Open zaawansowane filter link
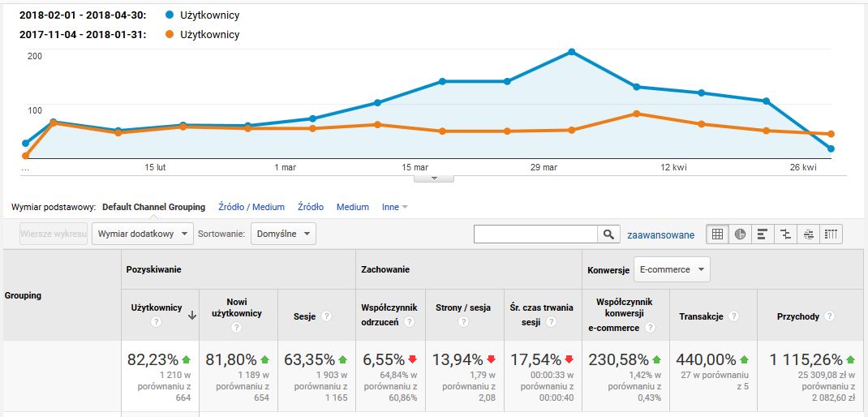 [x=661, y=234]
